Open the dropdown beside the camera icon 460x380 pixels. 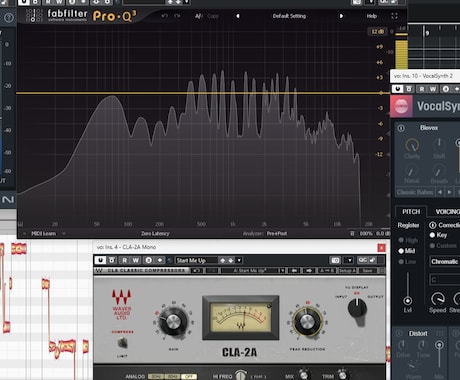[349, 260]
